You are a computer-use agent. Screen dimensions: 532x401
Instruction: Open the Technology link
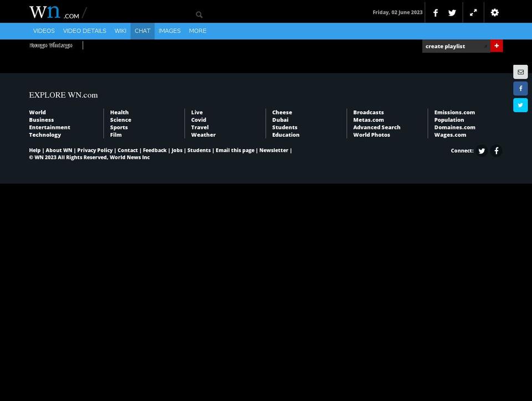[45, 135]
